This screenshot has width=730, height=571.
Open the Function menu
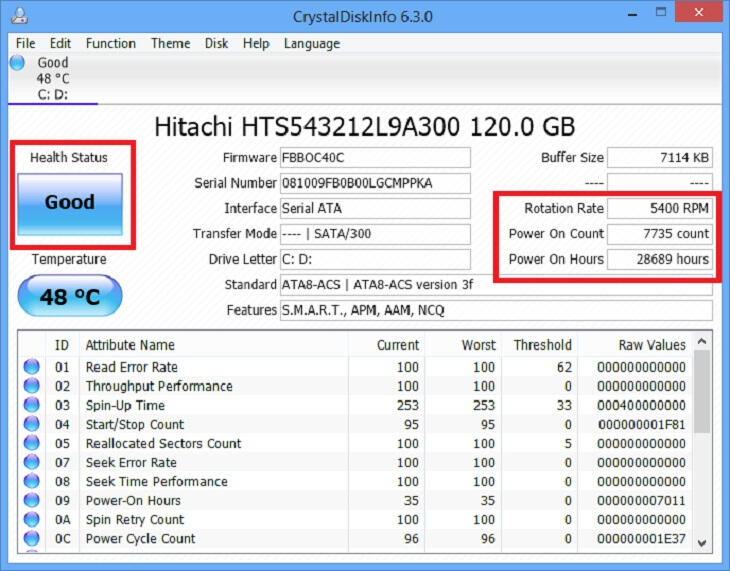(110, 43)
